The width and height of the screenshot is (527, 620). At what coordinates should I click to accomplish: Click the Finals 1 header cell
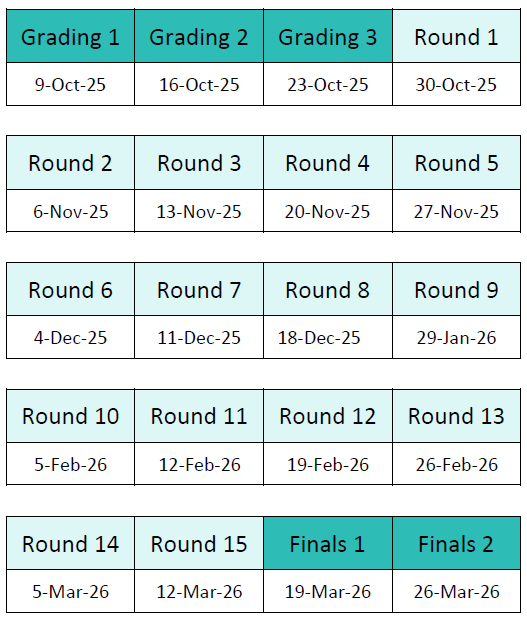(328, 543)
